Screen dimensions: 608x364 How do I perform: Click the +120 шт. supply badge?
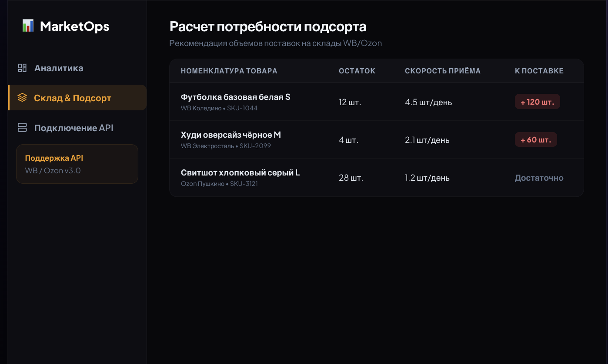pyautogui.click(x=537, y=102)
